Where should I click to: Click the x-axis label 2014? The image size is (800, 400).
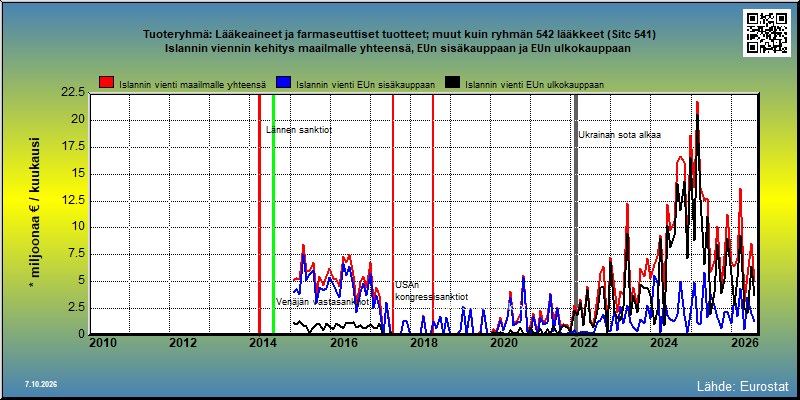click(263, 343)
